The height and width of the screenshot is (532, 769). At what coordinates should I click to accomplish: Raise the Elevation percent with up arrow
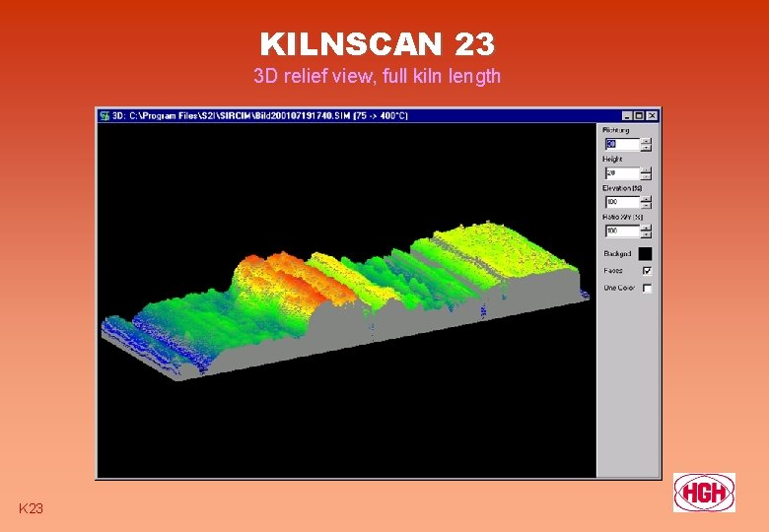click(x=647, y=199)
